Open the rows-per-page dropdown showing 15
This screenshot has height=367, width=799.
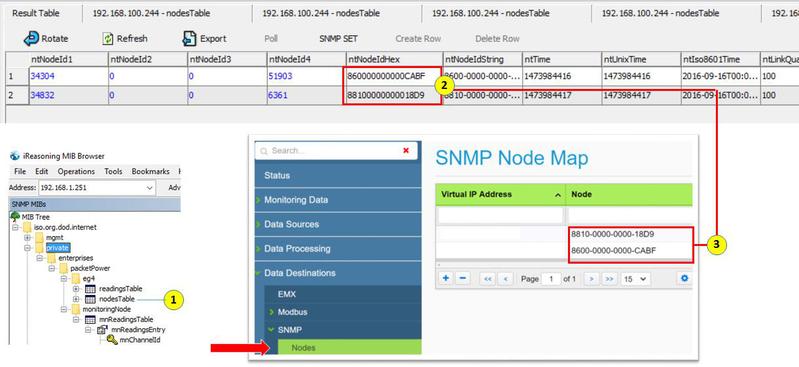tap(635, 279)
